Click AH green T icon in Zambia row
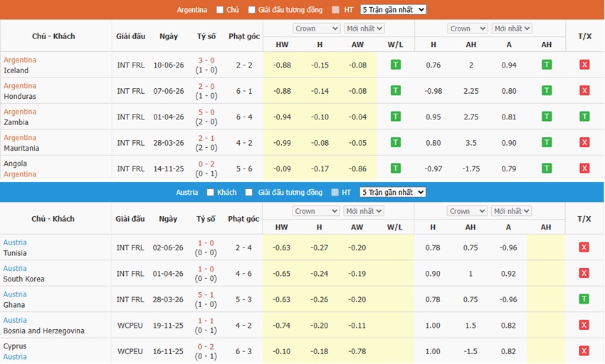Screen dimensions: 605x364 coord(547,117)
